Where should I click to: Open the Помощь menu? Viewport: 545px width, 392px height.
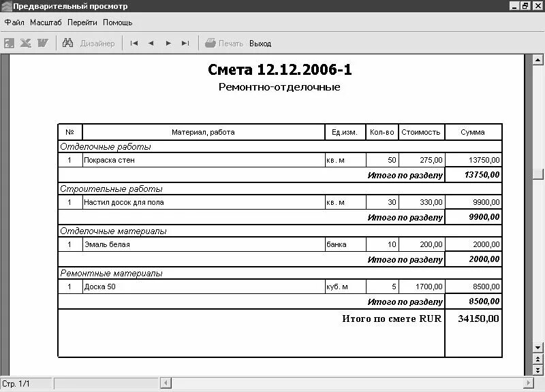coord(117,22)
